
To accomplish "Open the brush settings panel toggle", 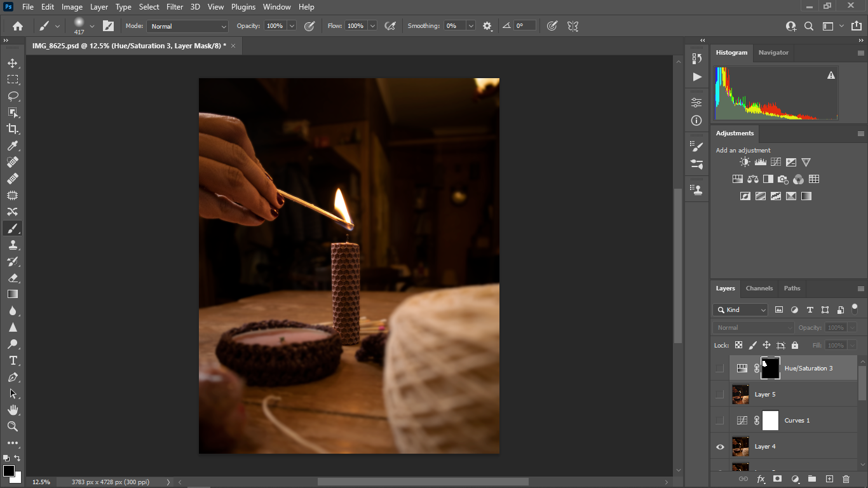I will point(109,26).
